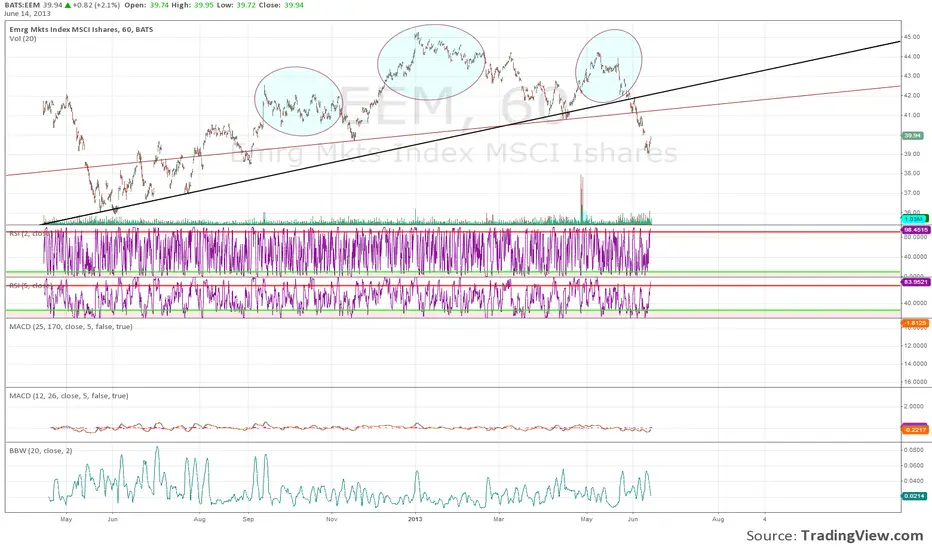Click the June 14, 2013 date label
The width and height of the screenshot is (932, 550).
27,13
